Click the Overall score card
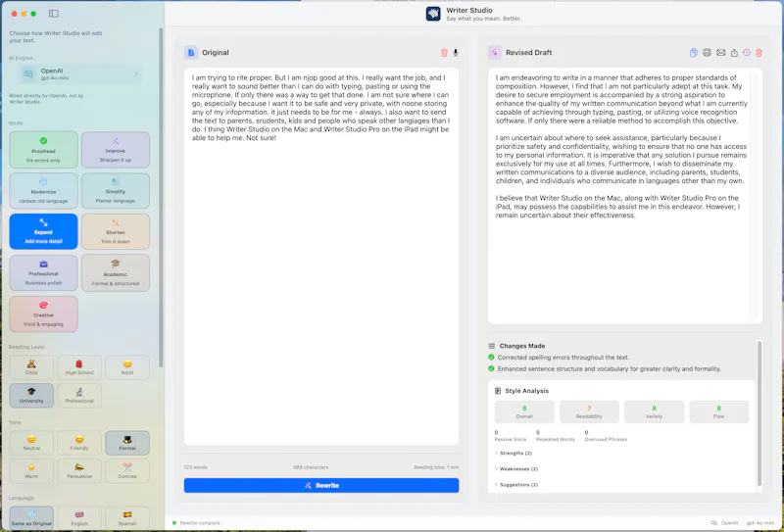Viewport: 784px width, 532px height. point(524,411)
